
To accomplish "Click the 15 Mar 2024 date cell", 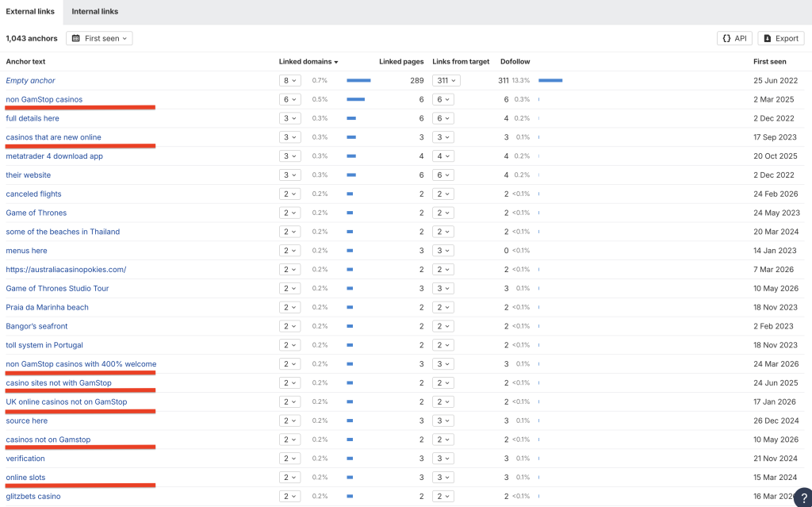I will 776,478.
